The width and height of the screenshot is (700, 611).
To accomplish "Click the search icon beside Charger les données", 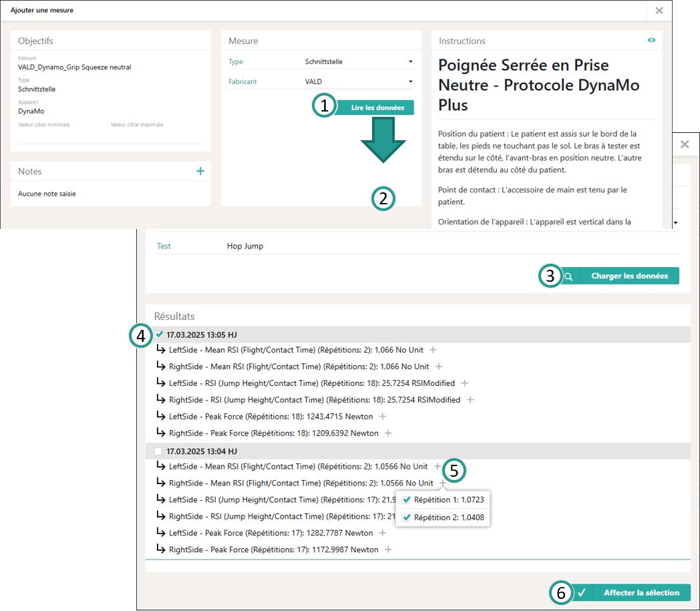I will (x=568, y=276).
